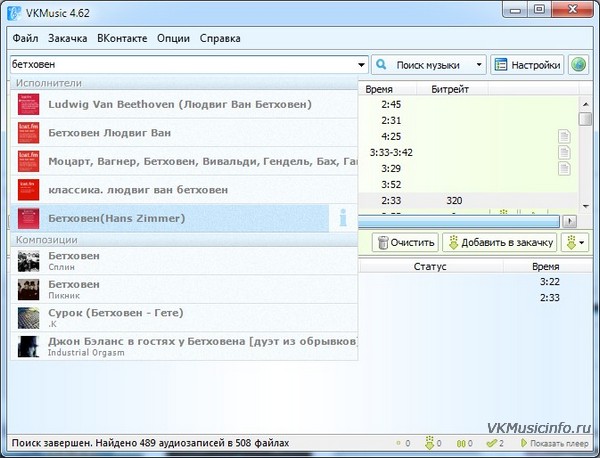The image size is (600, 458).
Task: Click the lyrics page icon in the 3:29 row
Action: 564,168
